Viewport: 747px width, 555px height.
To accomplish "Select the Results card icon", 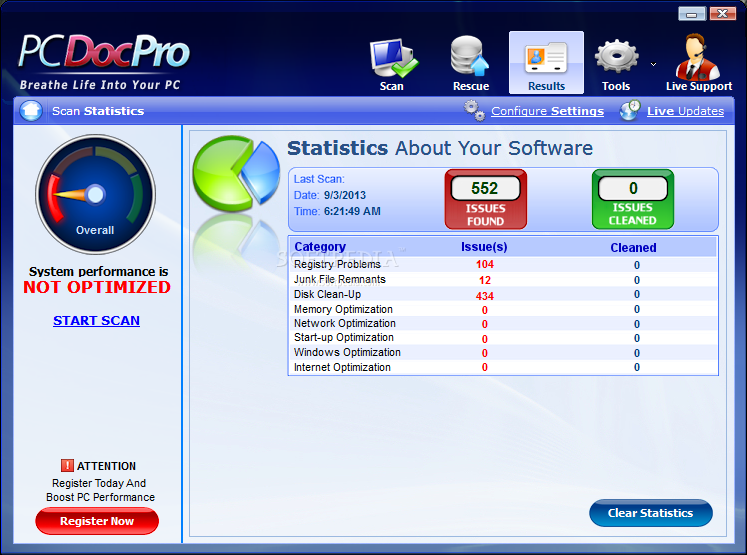I will (x=546, y=57).
